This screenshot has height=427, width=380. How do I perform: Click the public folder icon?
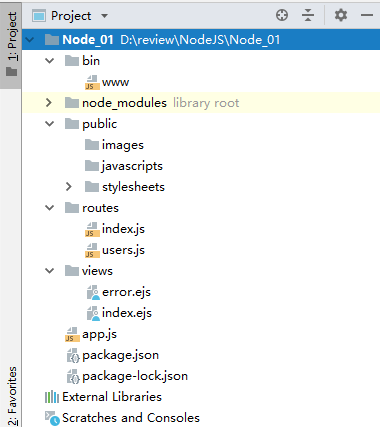72,124
